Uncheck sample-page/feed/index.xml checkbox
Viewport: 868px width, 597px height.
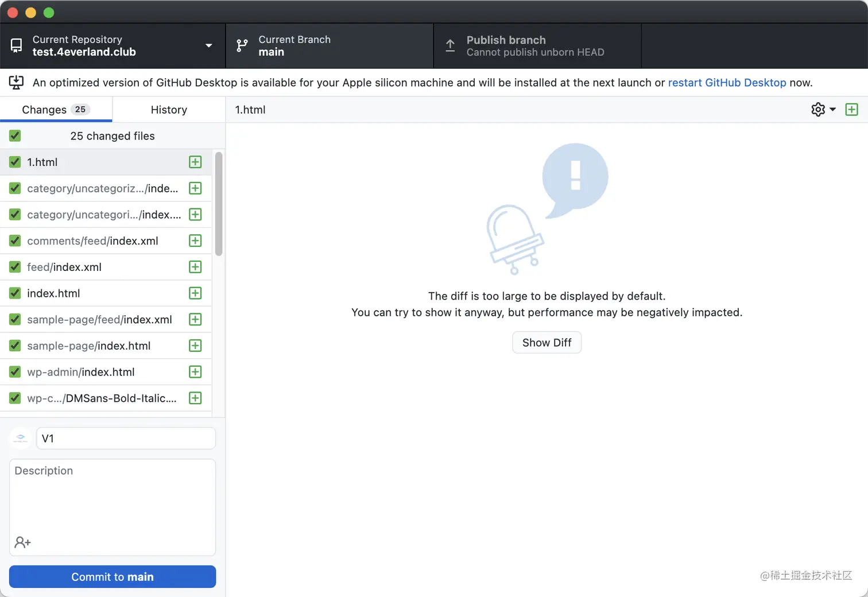(x=15, y=319)
